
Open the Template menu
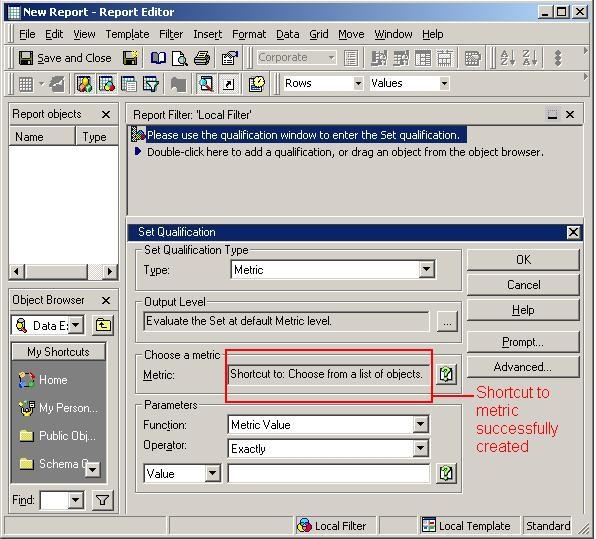(x=127, y=34)
